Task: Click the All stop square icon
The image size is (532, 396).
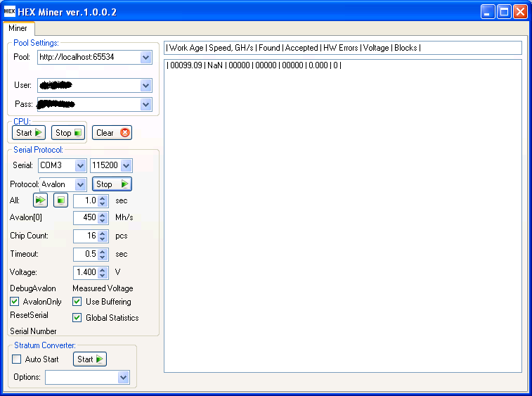Action: [x=60, y=200]
